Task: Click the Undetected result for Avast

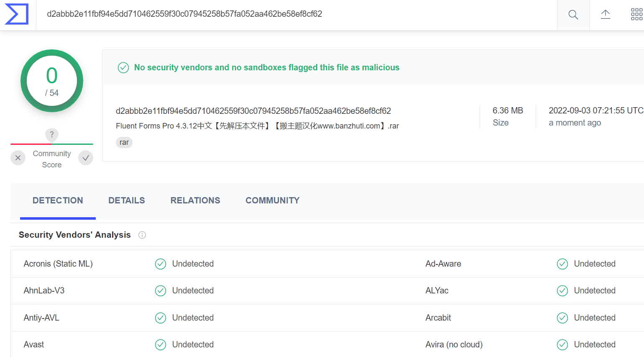Action: (193, 344)
